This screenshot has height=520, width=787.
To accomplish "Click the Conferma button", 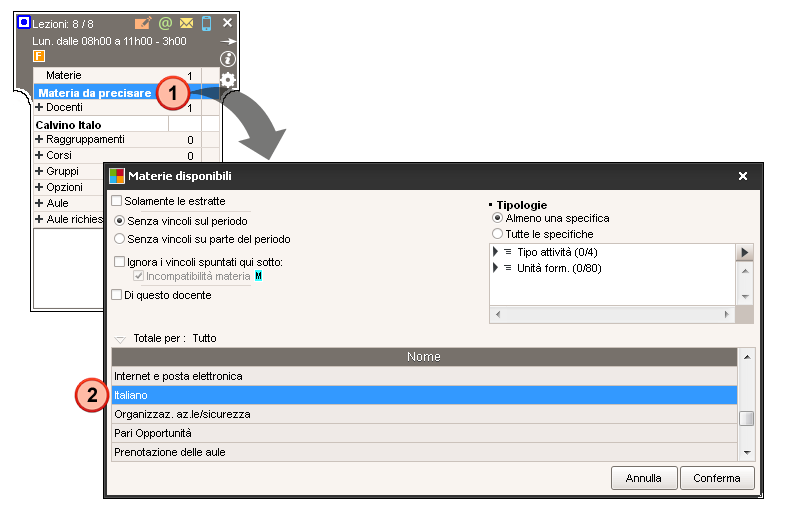I will [x=717, y=478].
